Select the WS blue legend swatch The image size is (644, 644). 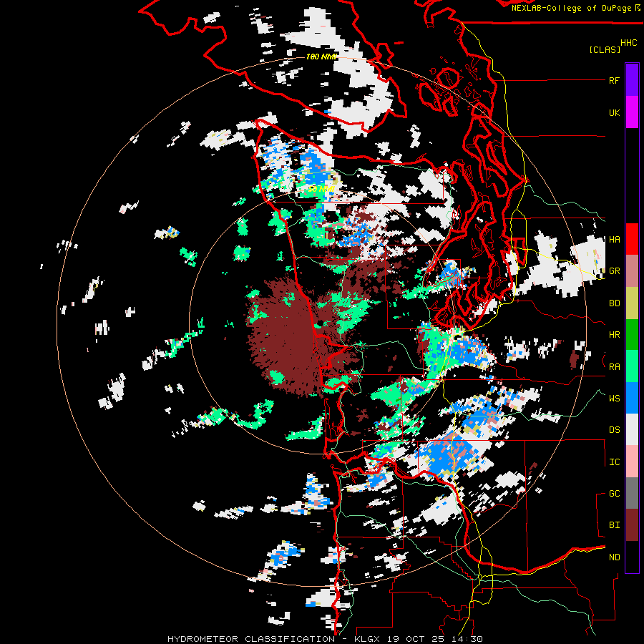click(632, 398)
